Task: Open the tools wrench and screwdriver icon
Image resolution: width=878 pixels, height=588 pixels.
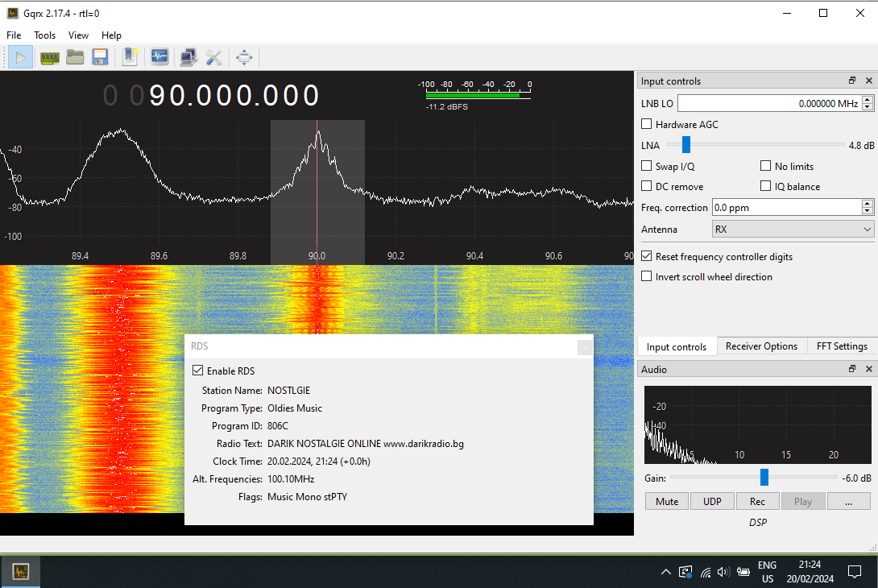Action: (214, 57)
